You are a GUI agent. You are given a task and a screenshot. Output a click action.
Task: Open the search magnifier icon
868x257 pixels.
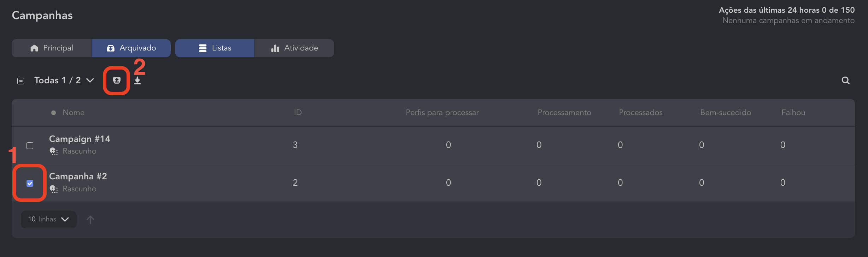[x=845, y=80]
